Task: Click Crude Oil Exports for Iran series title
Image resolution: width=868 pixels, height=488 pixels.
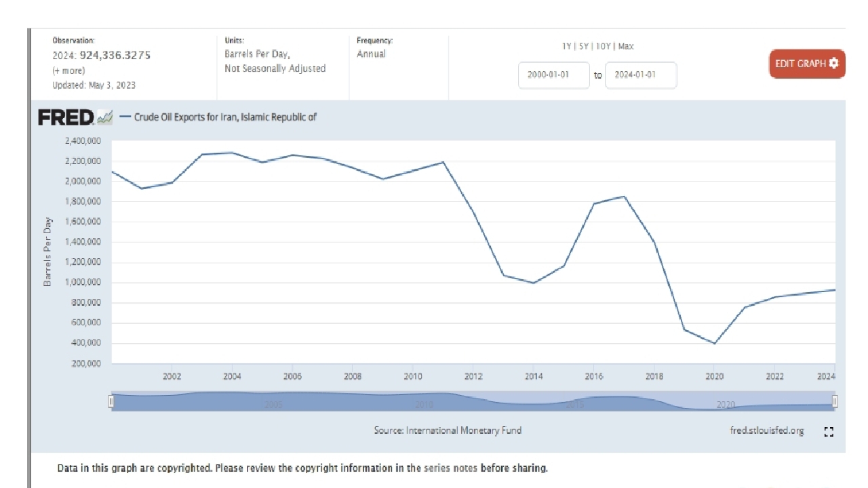Action: (225, 117)
